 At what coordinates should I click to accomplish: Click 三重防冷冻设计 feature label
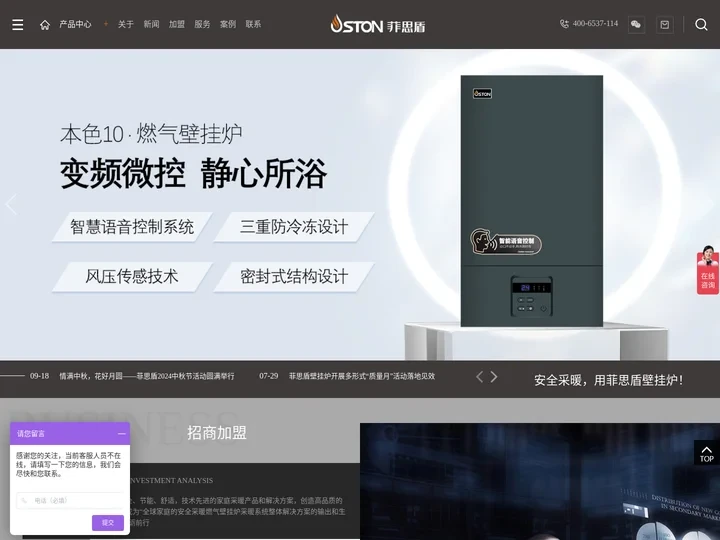(294, 227)
